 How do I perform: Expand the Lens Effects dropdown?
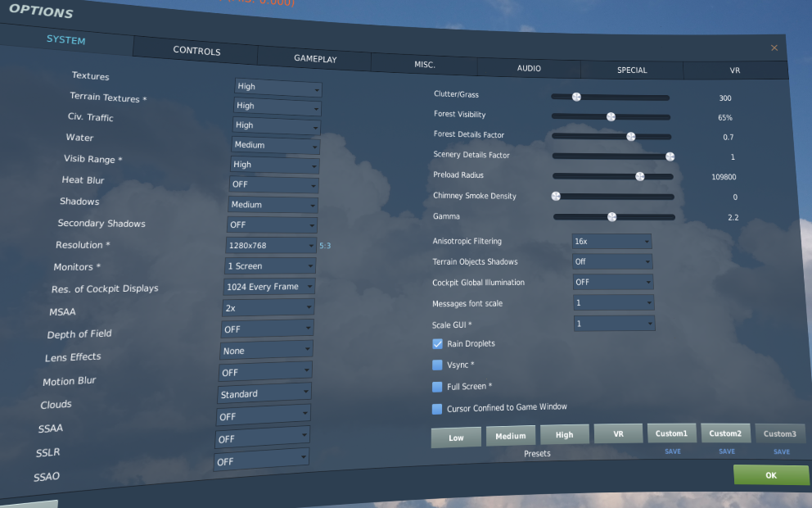click(265, 350)
